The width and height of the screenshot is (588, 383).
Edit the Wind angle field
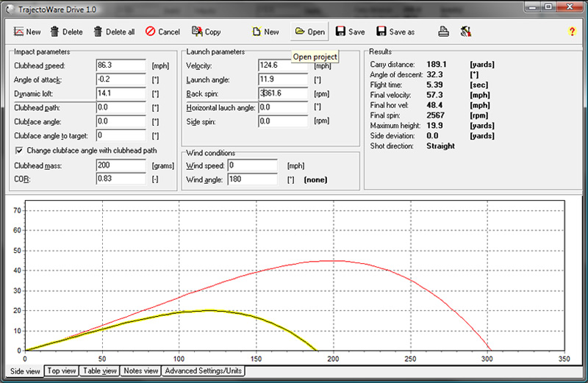253,179
